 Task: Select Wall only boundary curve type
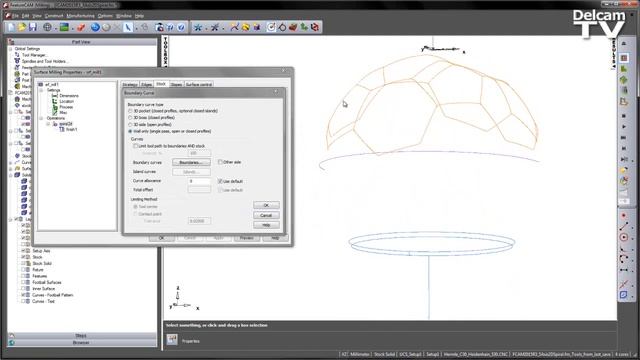(x=131, y=131)
